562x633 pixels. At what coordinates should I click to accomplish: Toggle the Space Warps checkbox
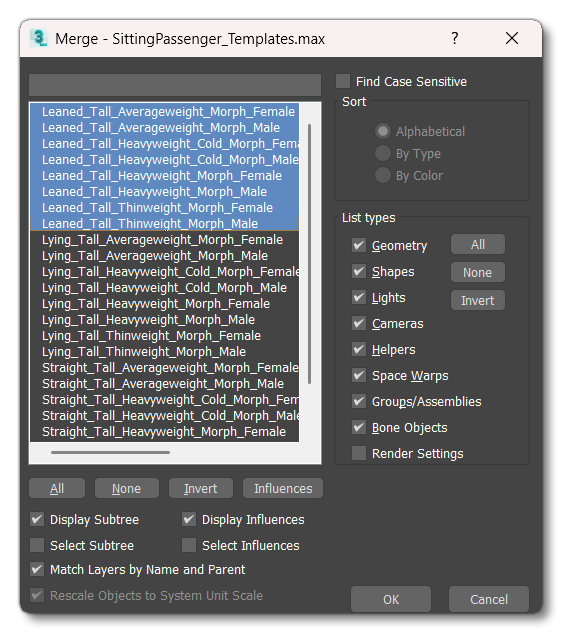359,375
